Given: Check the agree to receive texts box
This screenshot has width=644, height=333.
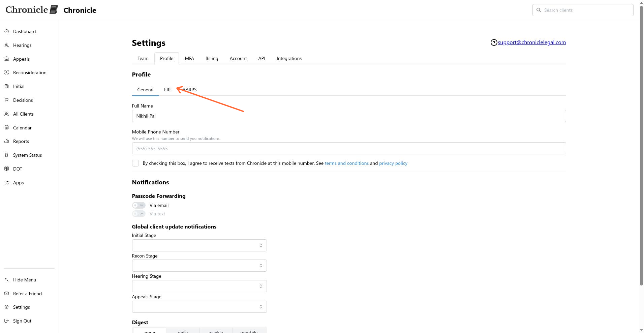Looking at the screenshot, I should pos(135,163).
